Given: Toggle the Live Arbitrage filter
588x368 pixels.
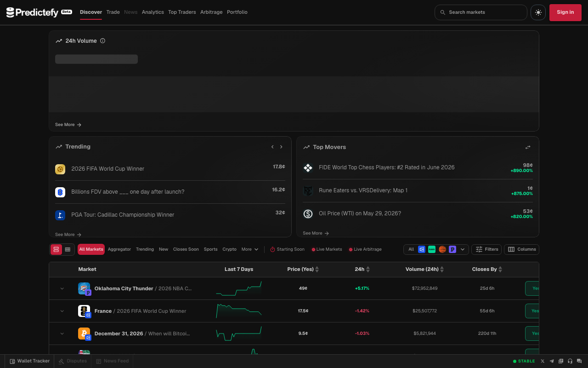Looking at the screenshot, I should (x=365, y=249).
